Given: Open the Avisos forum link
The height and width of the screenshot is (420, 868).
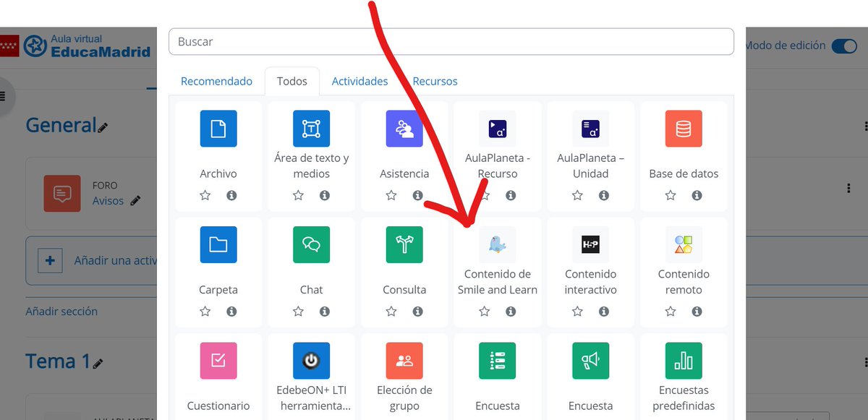Looking at the screenshot, I should coord(108,201).
